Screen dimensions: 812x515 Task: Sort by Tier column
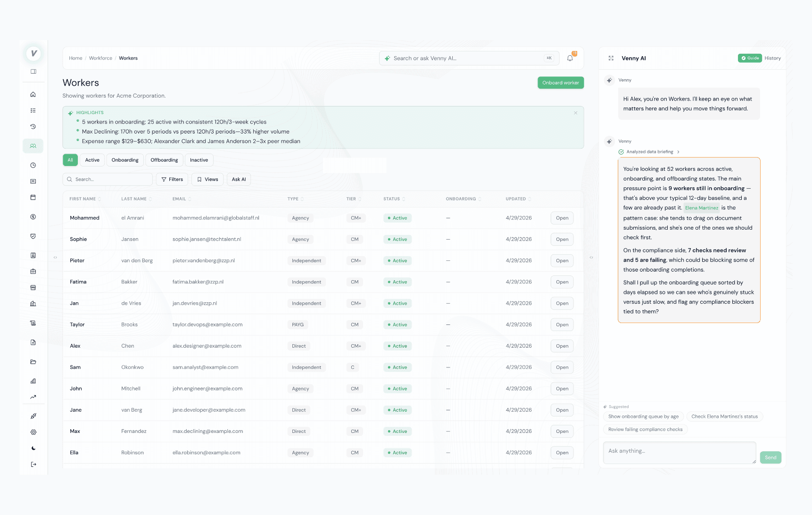[x=354, y=199]
